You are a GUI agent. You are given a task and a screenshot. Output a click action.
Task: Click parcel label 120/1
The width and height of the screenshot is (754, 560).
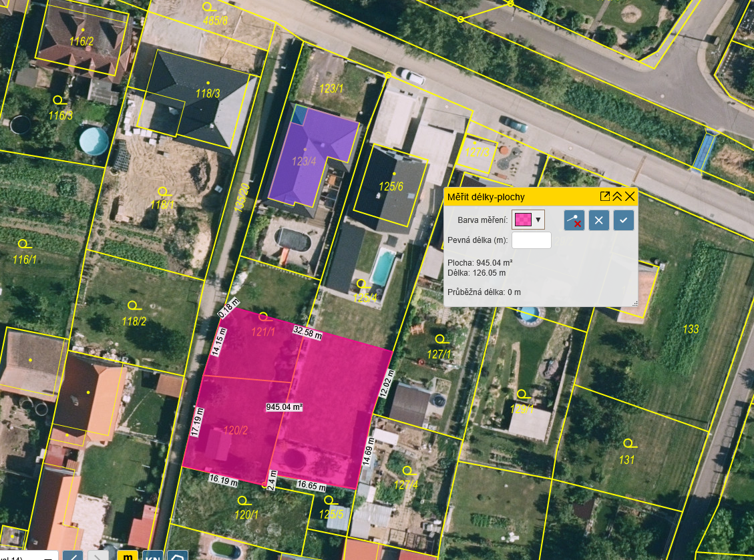(x=246, y=515)
